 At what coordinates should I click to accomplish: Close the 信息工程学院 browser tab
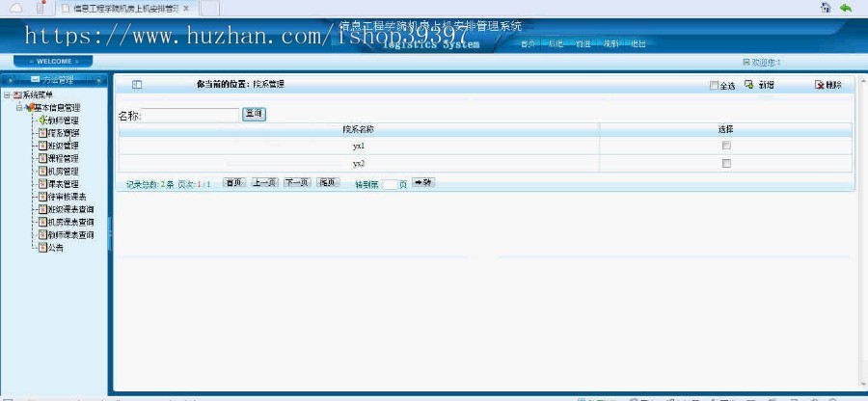point(186,9)
